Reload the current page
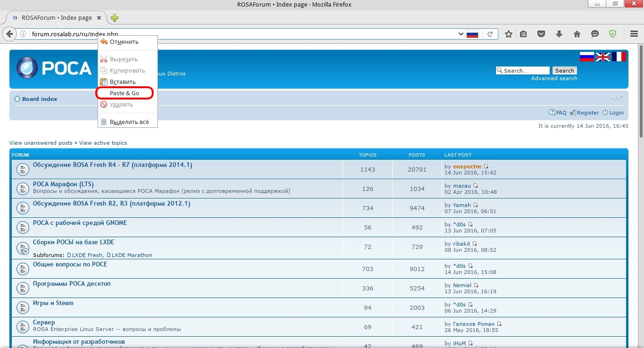The image size is (644, 348). click(x=490, y=34)
